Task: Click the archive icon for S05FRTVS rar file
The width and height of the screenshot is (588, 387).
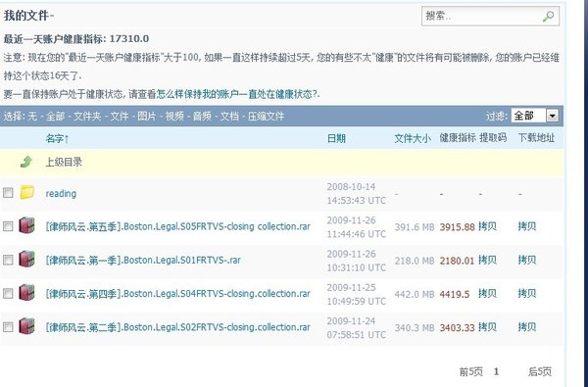Action: pos(26,225)
